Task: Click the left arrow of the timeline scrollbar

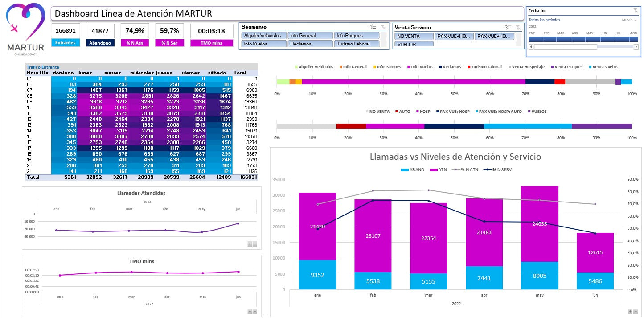Action: point(530,46)
